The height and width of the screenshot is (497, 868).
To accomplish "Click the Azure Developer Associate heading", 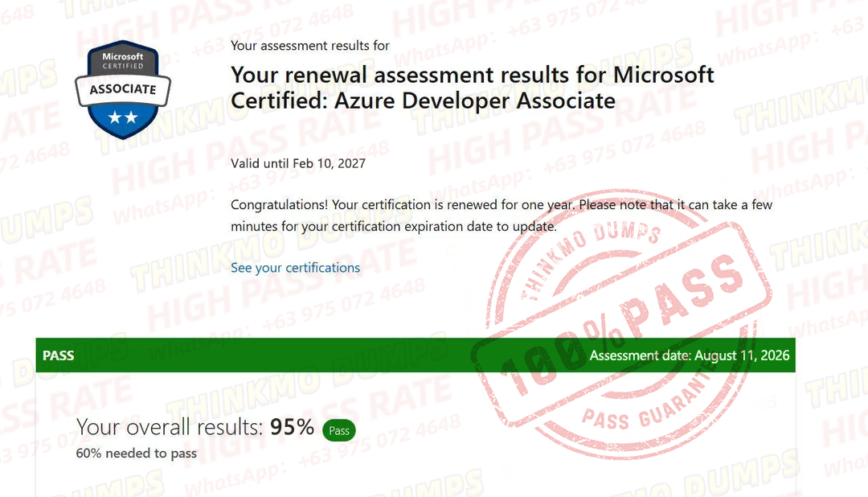I will [x=473, y=88].
